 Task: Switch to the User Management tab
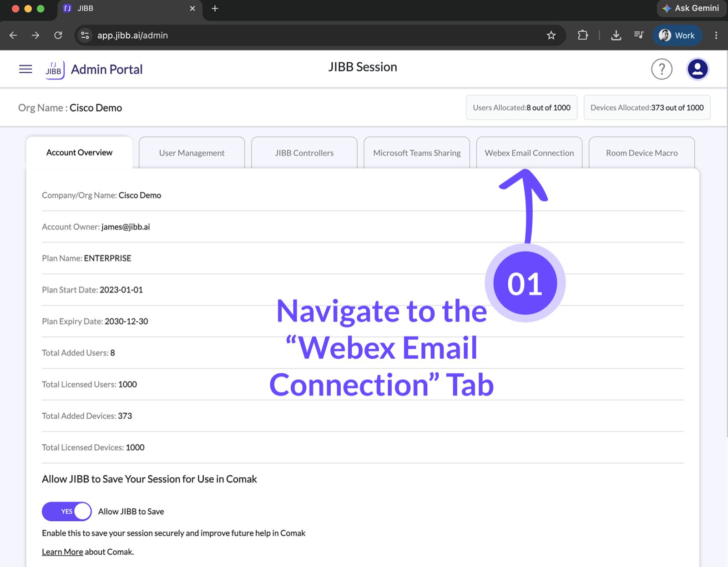192,153
